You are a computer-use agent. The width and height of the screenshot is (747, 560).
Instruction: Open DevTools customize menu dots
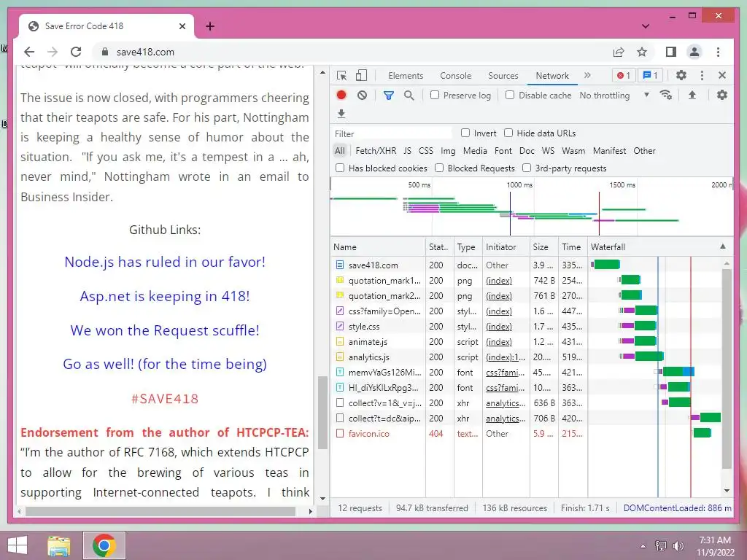point(702,75)
